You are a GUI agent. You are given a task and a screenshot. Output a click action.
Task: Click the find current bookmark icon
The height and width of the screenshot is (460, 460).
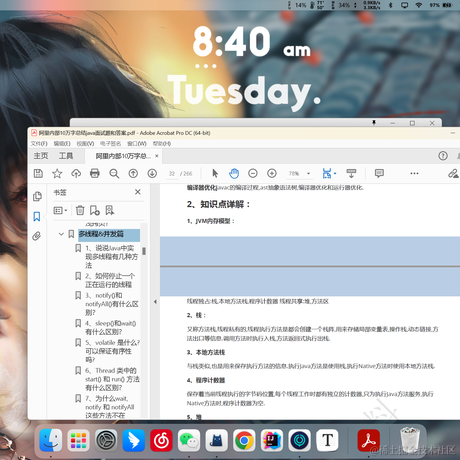point(110,210)
